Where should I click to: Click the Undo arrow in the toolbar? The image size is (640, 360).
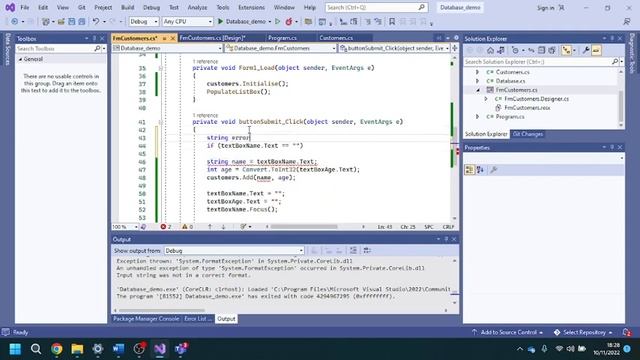click(96, 21)
